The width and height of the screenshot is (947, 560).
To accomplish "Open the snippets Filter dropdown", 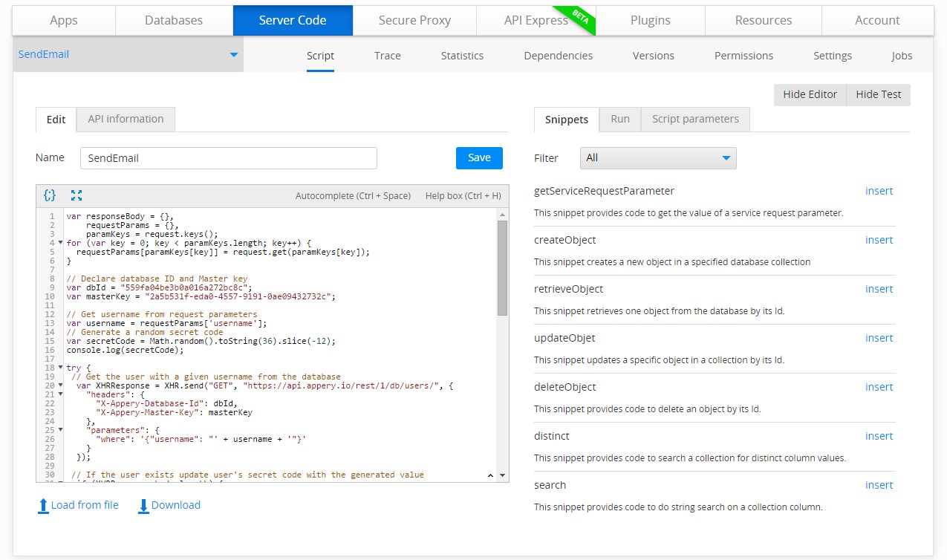I will (658, 158).
